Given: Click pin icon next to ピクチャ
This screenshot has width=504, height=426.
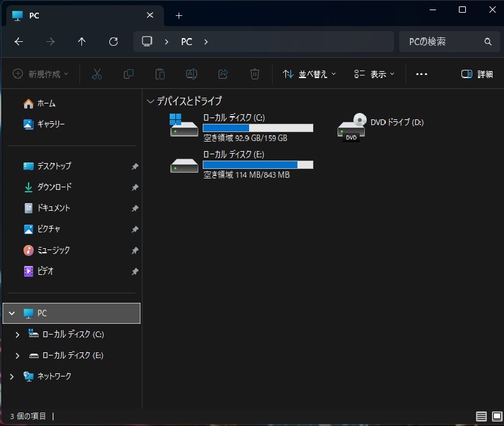Looking at the screenshot, I should 135,229.
